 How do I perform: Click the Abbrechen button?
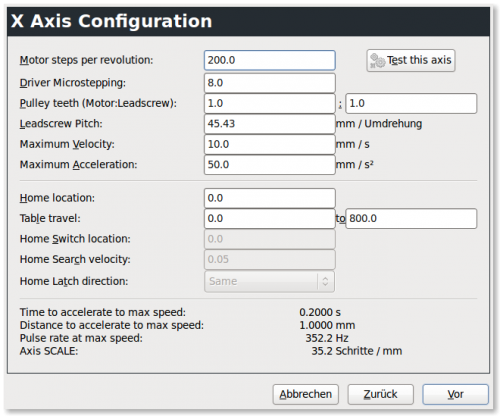point(306,394)
